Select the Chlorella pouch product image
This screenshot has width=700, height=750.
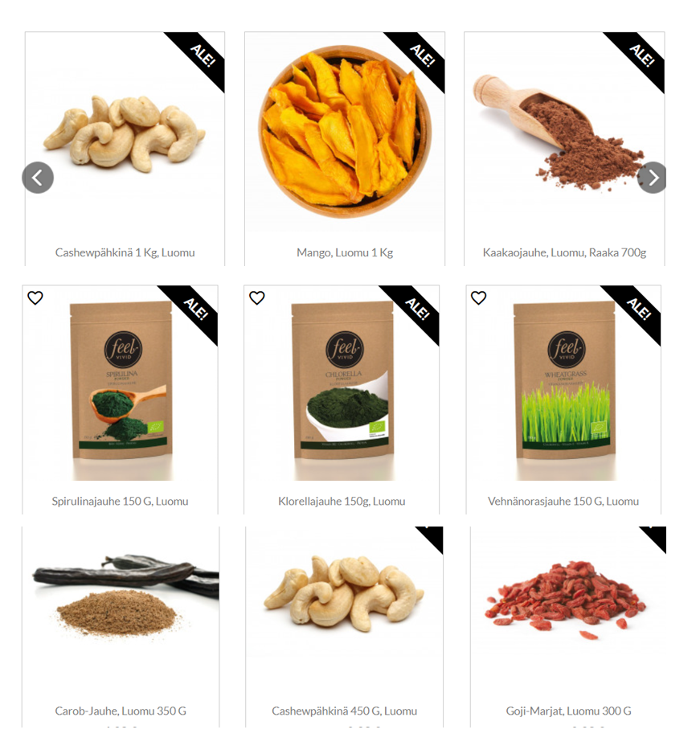click(x=343, y=390)
